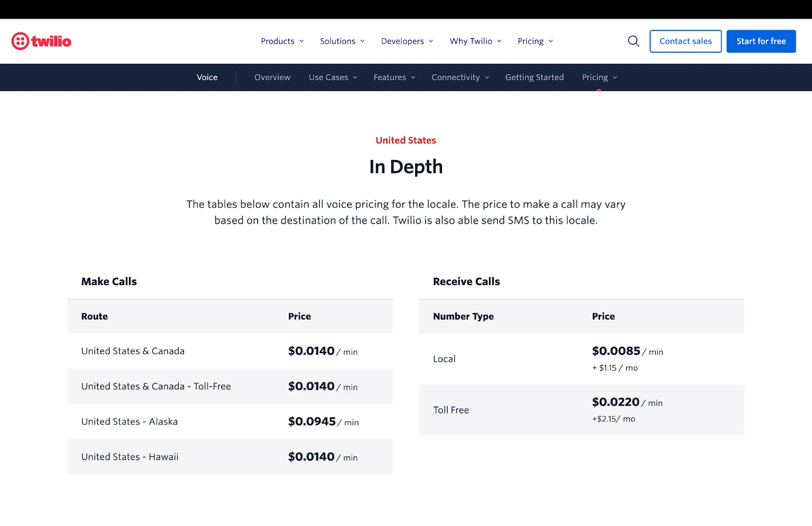812x526 pixels.
Task: Click the Hawaii $0.0140 / min price
Action: click(x=323, y=457)
